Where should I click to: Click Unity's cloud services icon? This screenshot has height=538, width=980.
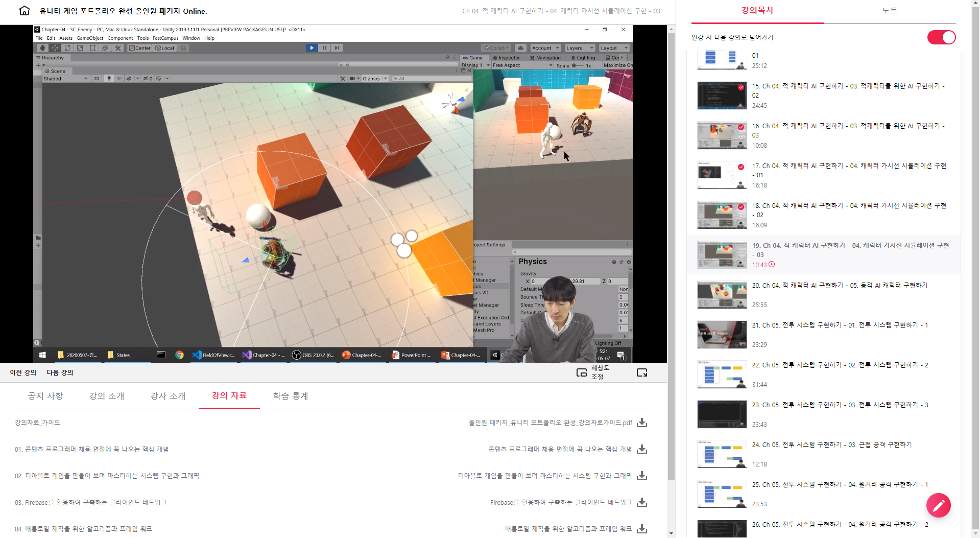[520, 48]
